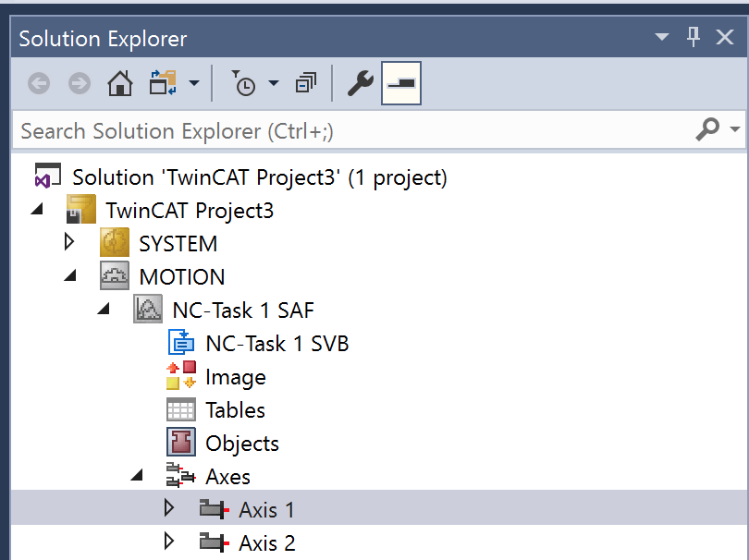Click the Tables grid icon
The image size is (749, 560).
[x=181, y=409]
